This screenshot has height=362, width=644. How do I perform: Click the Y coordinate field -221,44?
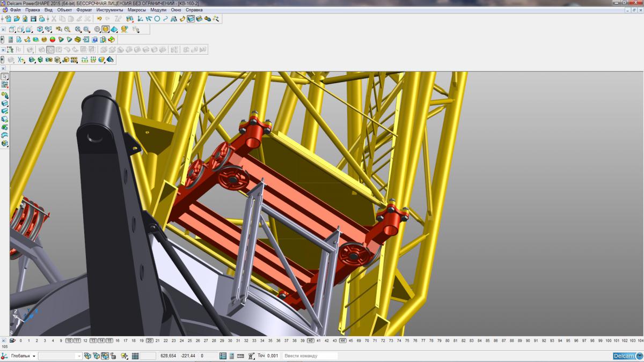[x=188, y=356]
